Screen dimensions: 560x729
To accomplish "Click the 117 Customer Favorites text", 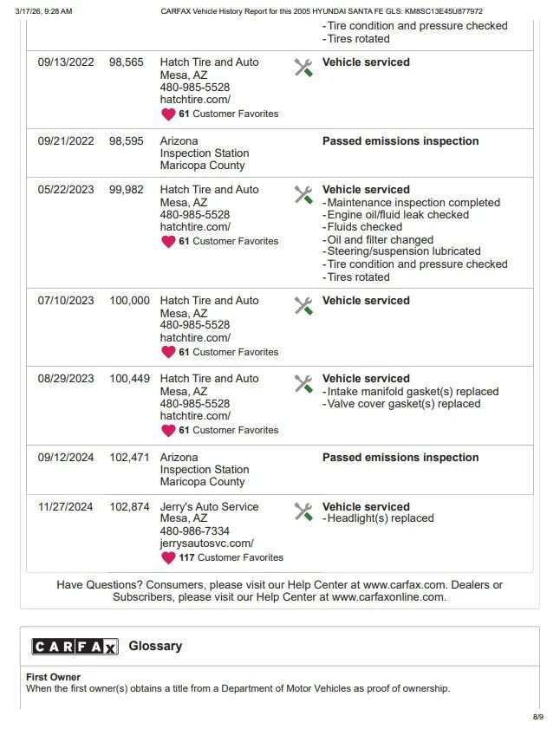I will (x=231, y=557).
